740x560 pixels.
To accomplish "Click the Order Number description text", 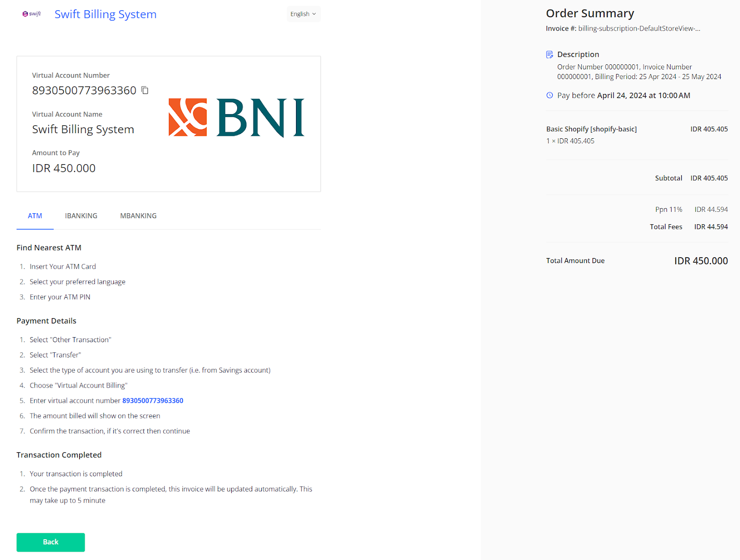I will (x=639, y=72).
